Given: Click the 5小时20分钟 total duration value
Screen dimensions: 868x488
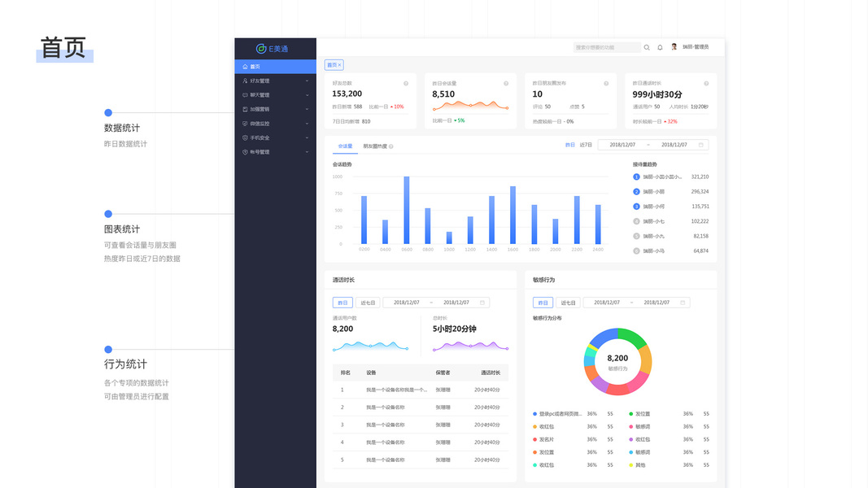Looking at the screenshot, I should (455, 329).
